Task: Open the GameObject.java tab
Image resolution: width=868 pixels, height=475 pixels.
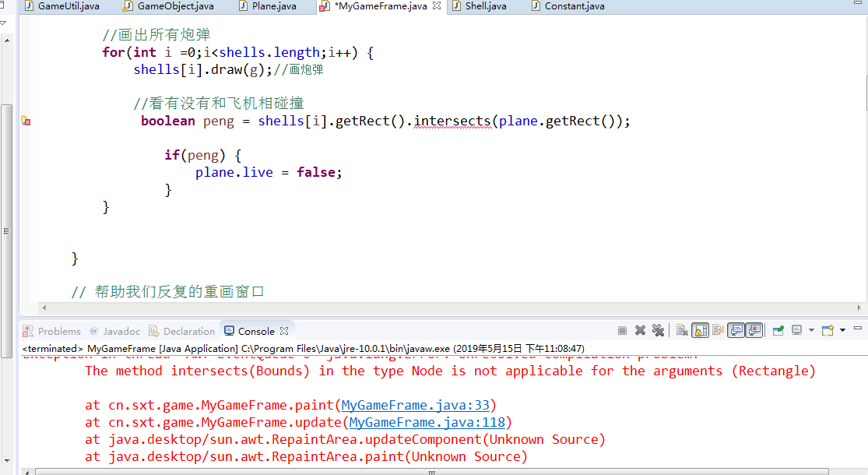Action: coord(168,6)
